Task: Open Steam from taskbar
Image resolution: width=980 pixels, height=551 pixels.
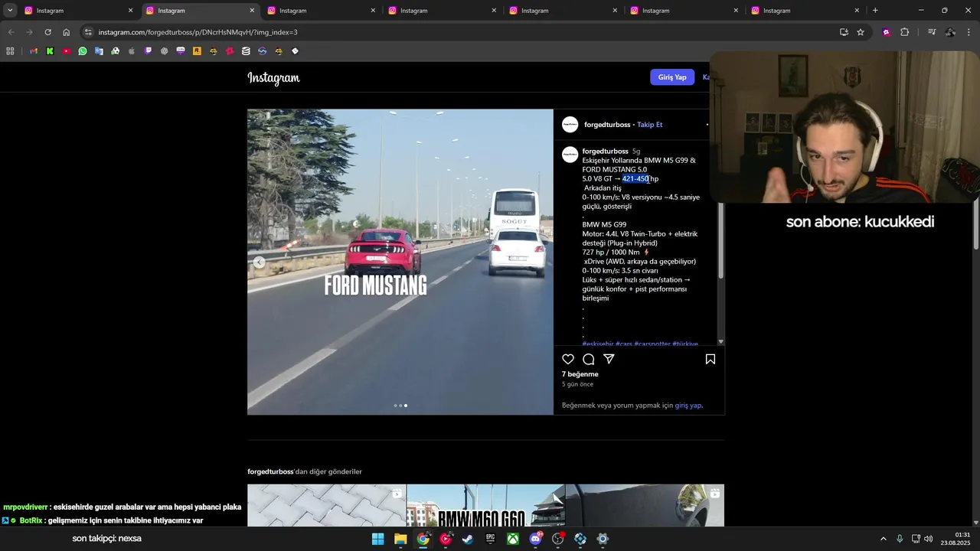Action: click(x=468, y=539)
